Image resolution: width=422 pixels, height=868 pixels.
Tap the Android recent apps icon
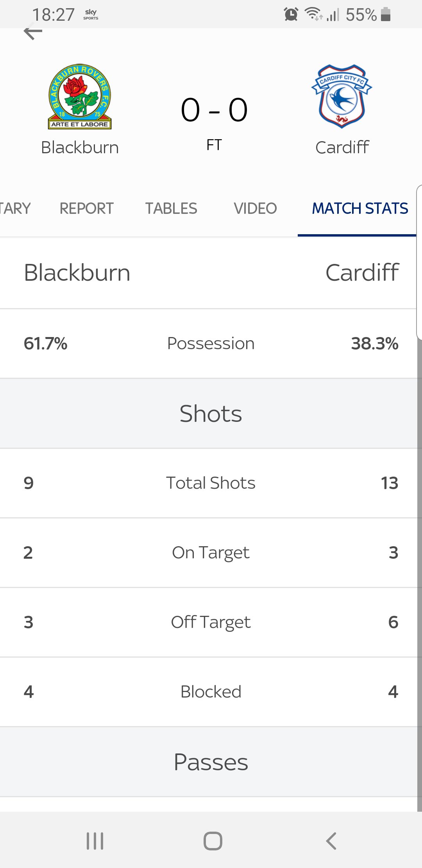point(95,841)
